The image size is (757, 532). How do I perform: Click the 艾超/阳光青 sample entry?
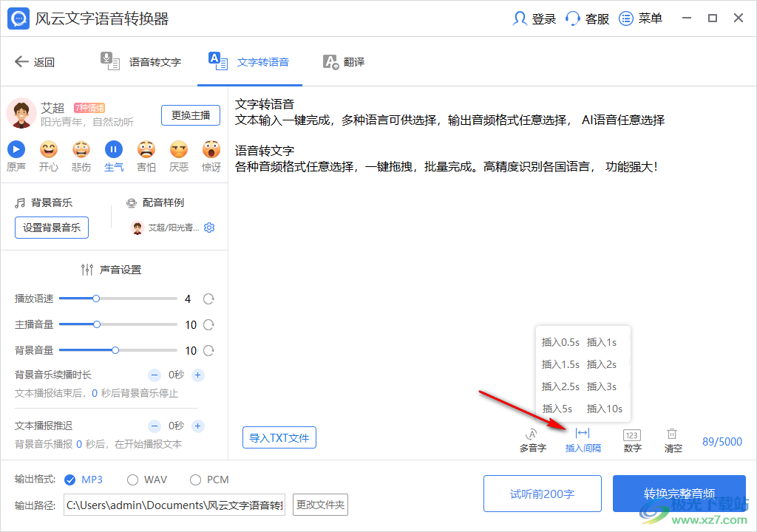[166, 228]
